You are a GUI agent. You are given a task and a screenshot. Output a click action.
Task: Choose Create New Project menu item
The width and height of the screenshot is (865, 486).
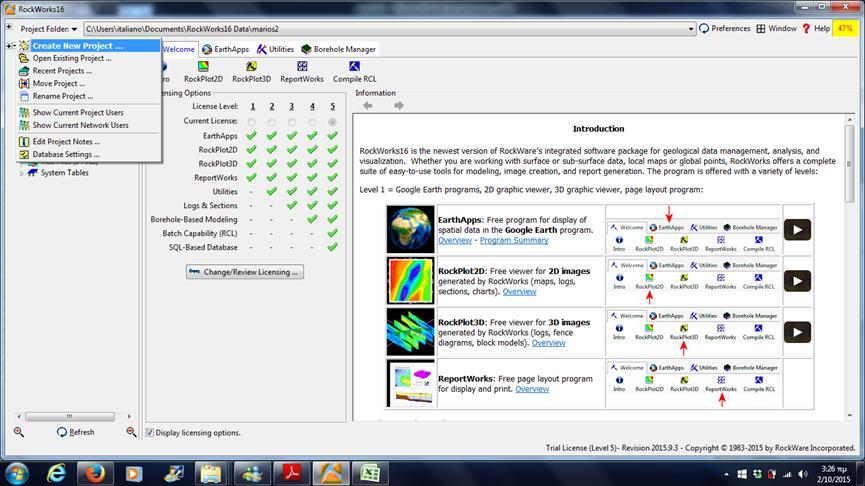click(x=89, y=46)
